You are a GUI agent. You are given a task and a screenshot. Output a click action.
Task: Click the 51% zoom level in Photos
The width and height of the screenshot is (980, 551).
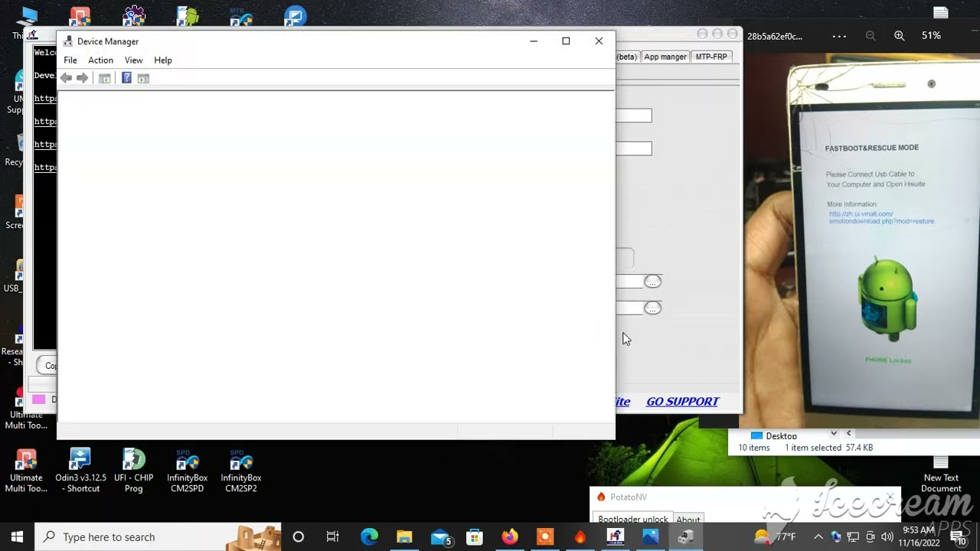coord(931,36)
